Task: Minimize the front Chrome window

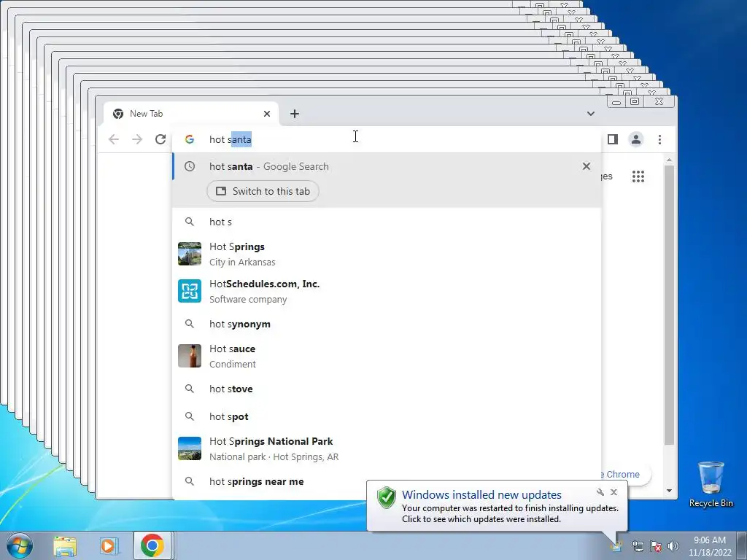Action: tap(616, 101)
